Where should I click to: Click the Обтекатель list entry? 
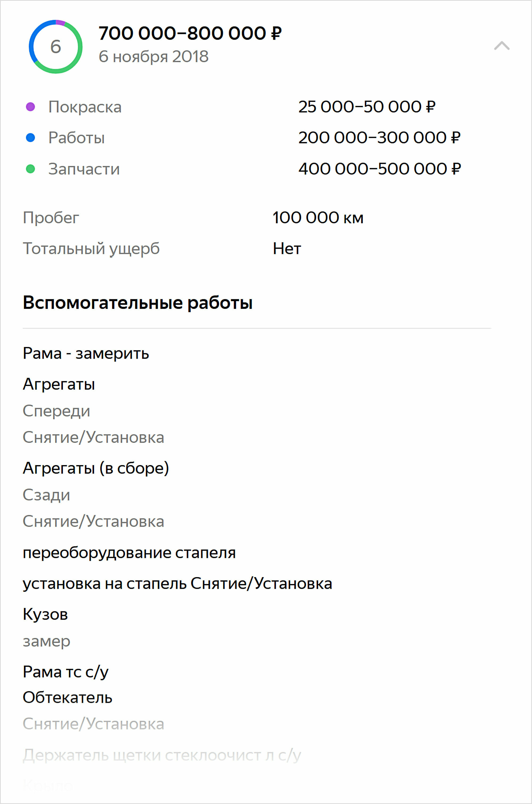pos(67,698)
